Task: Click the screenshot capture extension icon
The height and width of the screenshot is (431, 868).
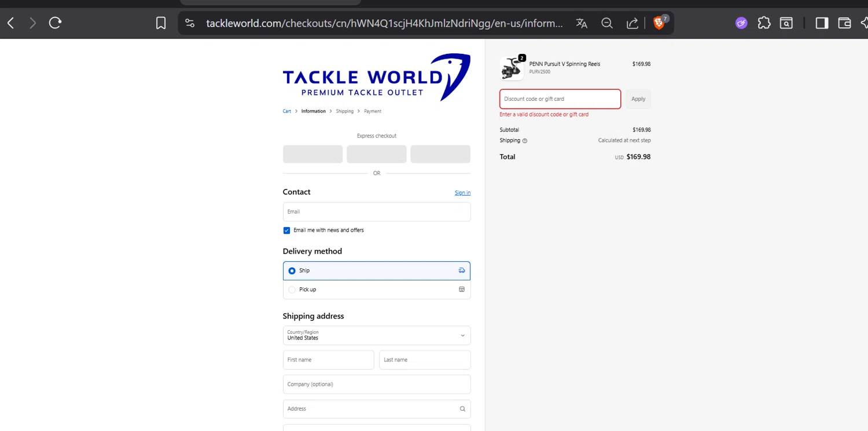Action: tap(786, 23)
